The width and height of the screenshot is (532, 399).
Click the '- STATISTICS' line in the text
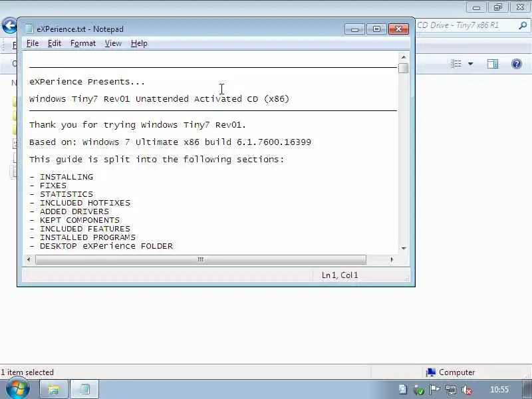click(61, 194)
